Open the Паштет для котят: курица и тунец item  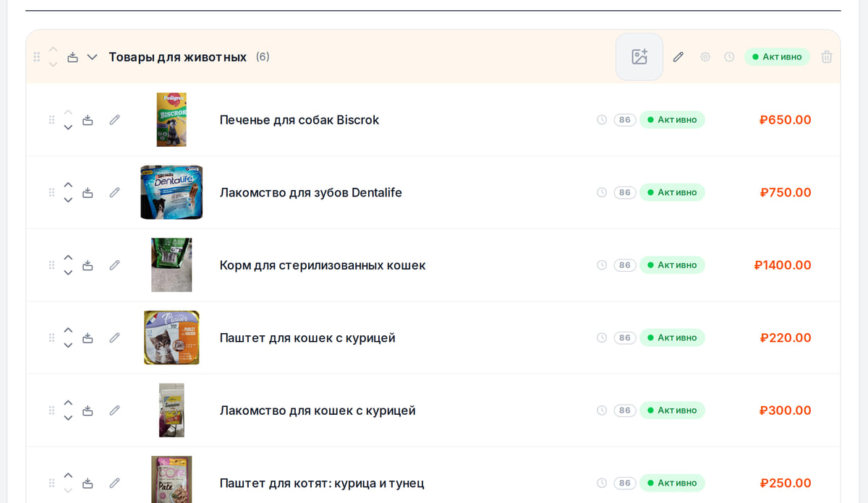pos(322,483)
